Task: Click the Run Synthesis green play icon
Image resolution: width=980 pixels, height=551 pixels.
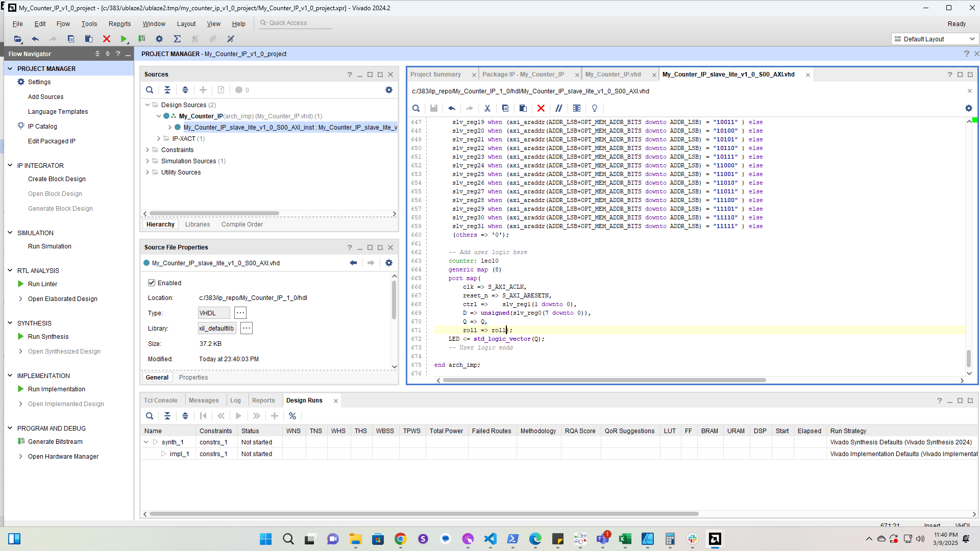Action: click(x=21, y=337)
